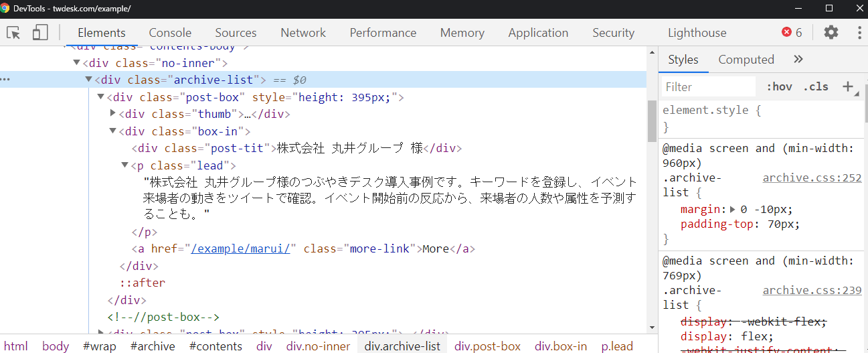
Task: Select #contents in the breadcrumb bar
Action: pos(215,346)
